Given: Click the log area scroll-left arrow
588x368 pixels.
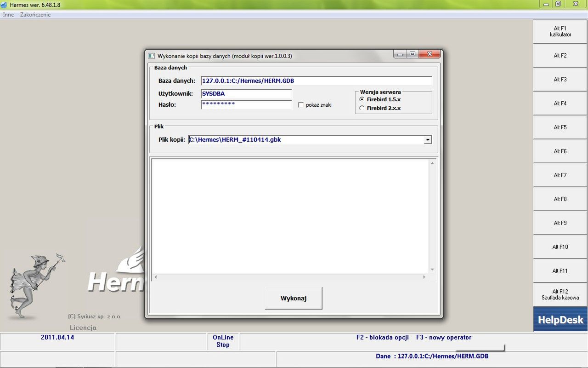Looking at the screenshot, I should (x=155, y=277).
